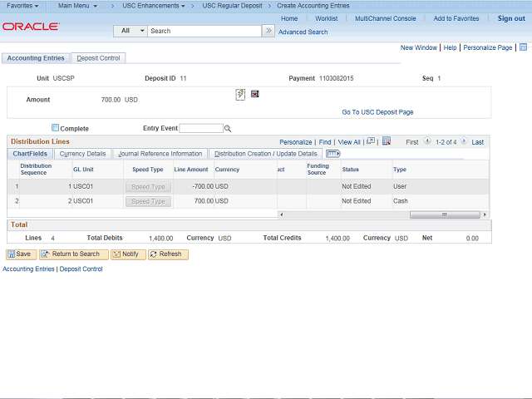The image size is (532, 399).
Task: Tick the Complete checkbox
Action: [56, 128]
